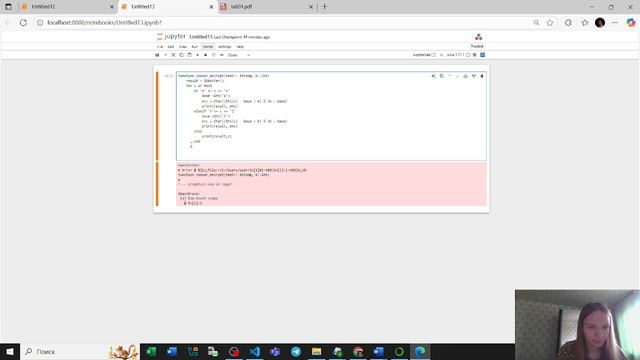This screenshot has width=640, height=360.
Task: Move the cell up with the arrow icon
Action: [x=449, y=76]
